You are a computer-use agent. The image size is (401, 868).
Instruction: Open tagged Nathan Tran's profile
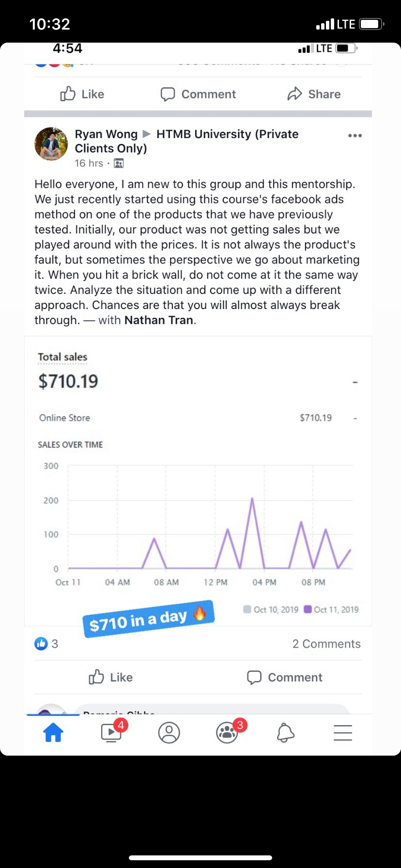(159, 320)
